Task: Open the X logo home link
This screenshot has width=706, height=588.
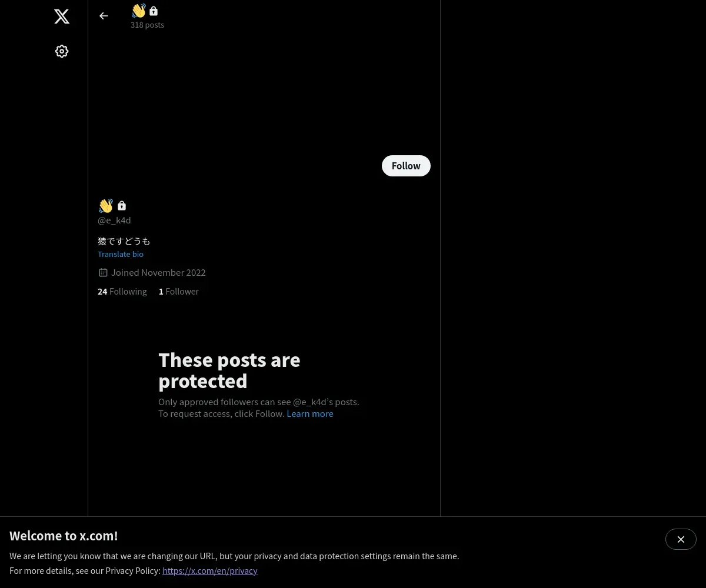Action: point(62,16)
